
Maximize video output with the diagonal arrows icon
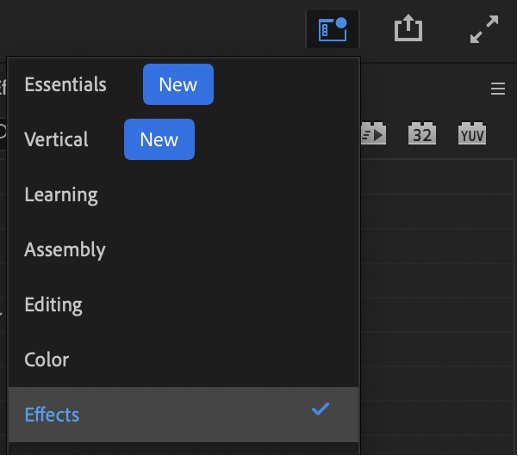484,29
